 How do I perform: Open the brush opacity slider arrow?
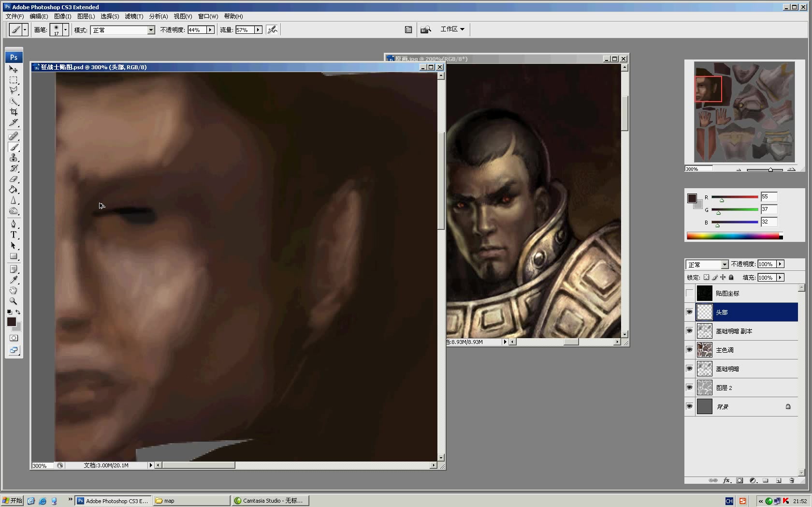pyautogui.click(x=210, y=30)
